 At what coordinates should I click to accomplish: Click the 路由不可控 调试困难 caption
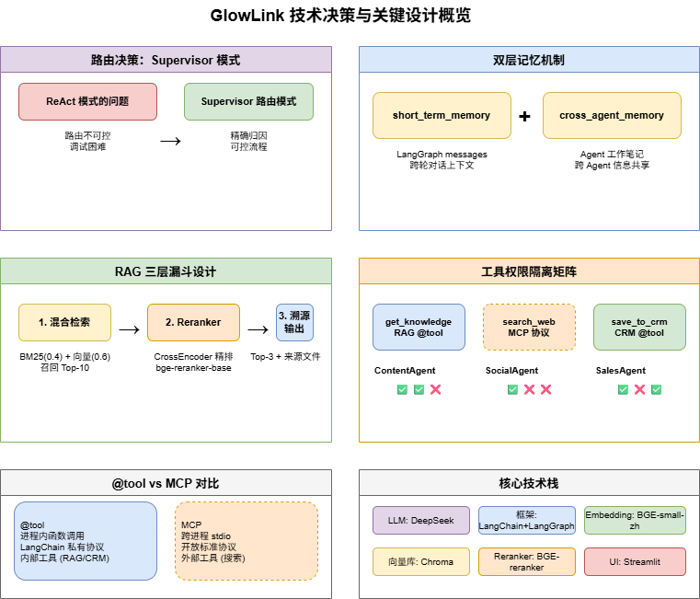[87, 141]
